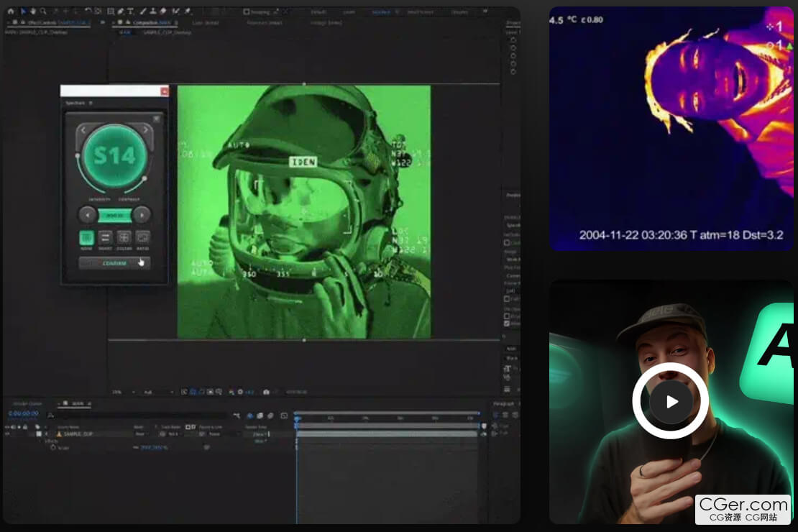
Task: Choose the RATIO mode icon in the plugin panel
Action: pyautogui.click(x=142, y=237)
